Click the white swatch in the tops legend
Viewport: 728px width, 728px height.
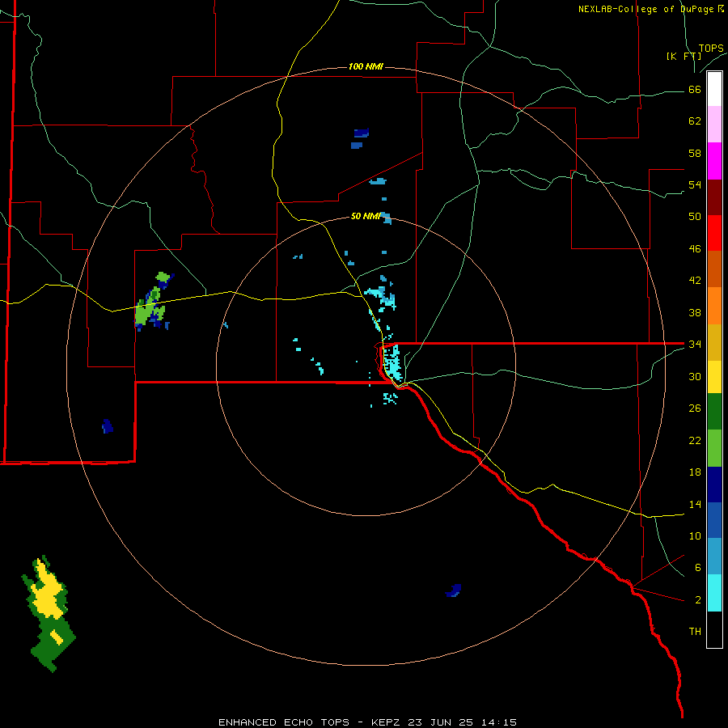714,89
